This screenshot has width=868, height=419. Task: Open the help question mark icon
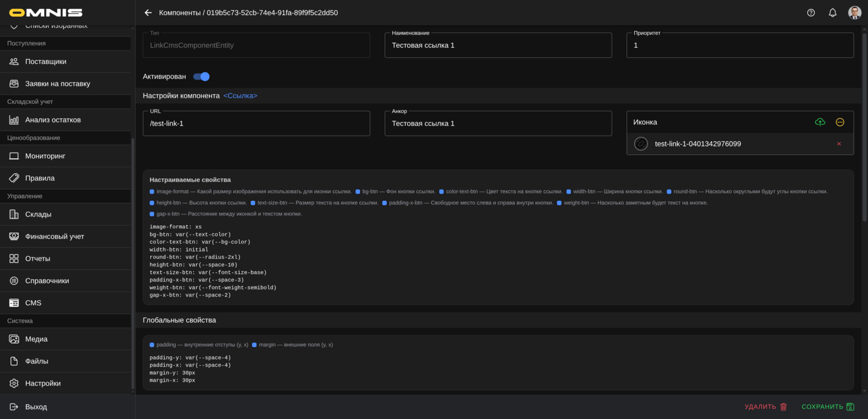coord(811,13)
